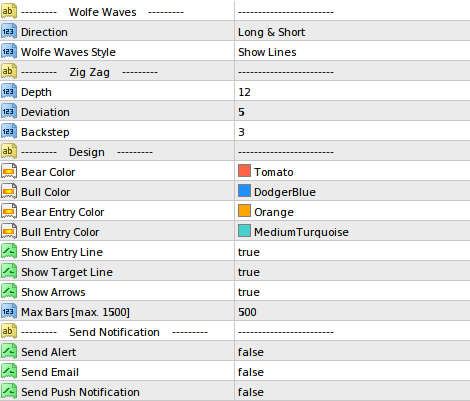
Task: Click the string icon beside Zig Zag header
Action: coord(9,71)
